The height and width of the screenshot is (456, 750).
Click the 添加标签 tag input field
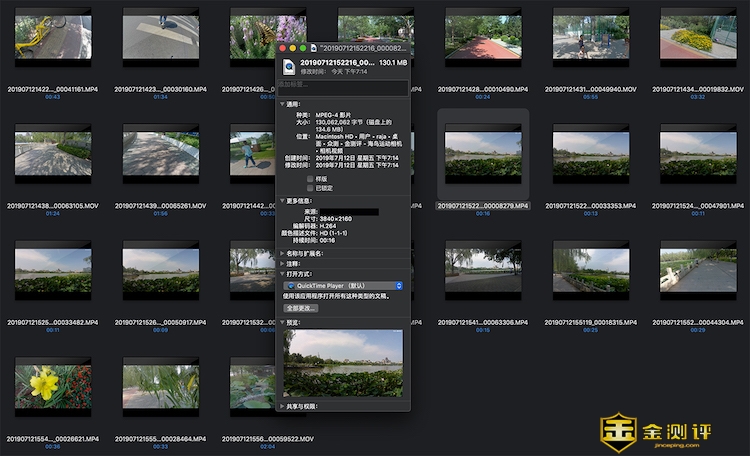[x=343, y=87]
